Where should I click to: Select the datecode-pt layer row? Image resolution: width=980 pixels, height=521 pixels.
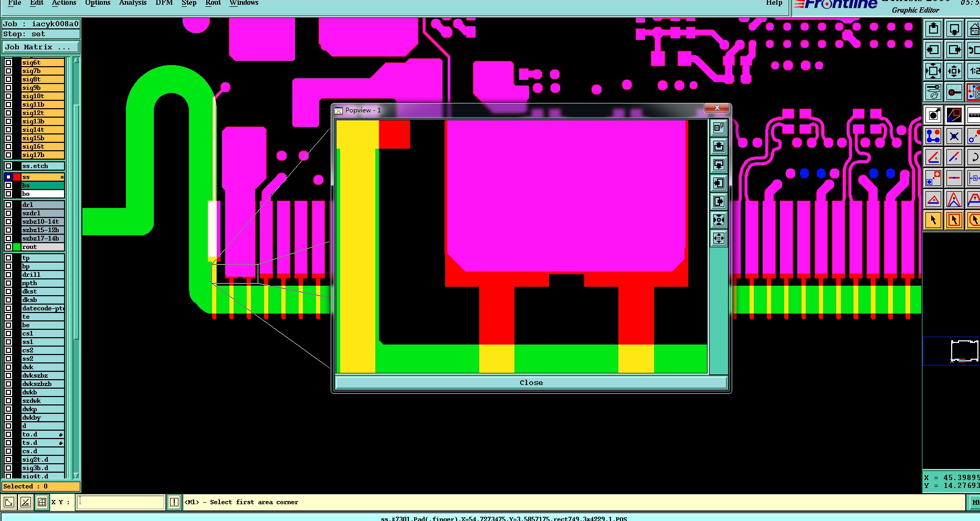click(43, 308)
